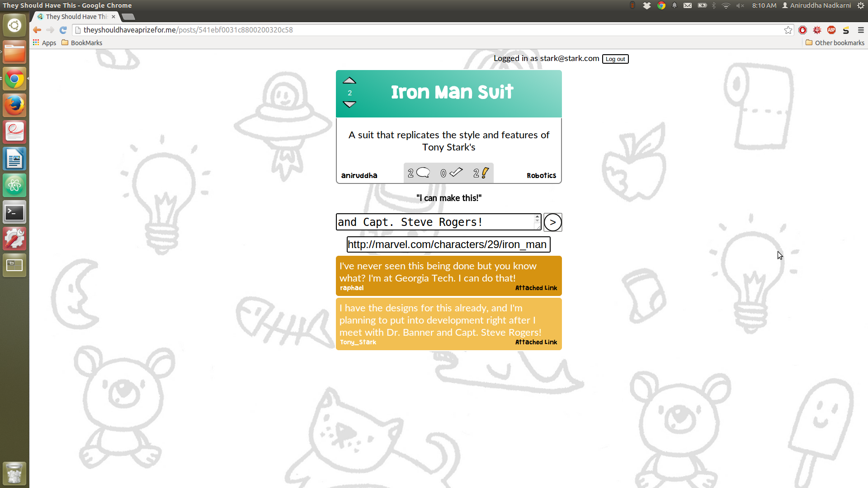Click the checkmark count icon
The image size is (868, 488).
click(x=456, y=173)
